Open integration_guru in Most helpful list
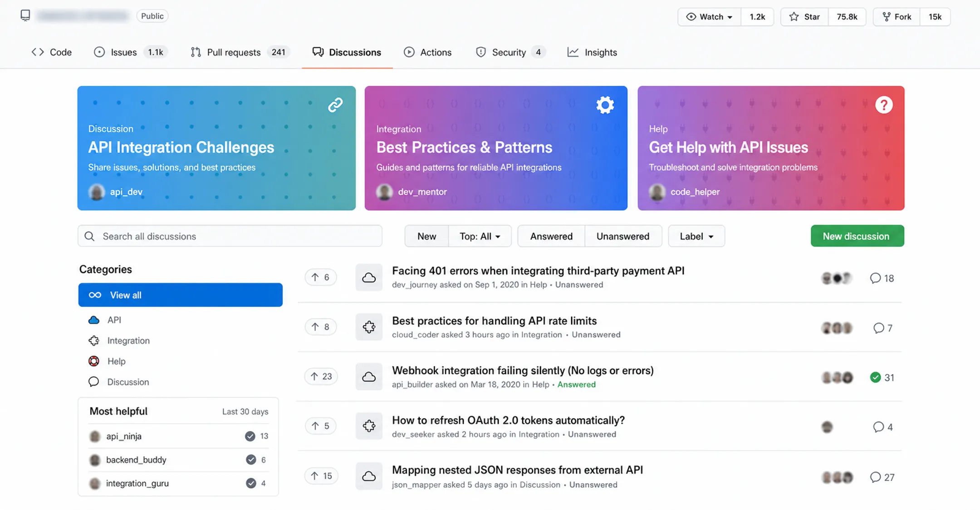Screen dimensions: 980x510 click(137, 483)
